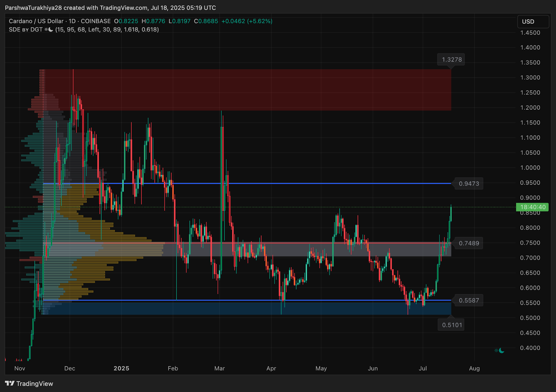Click 0.9500 on the price scale

tap(530, 183)
